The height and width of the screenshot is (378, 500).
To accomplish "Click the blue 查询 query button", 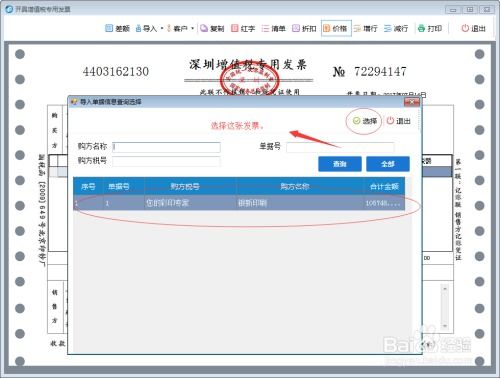I will click(340, 164).
